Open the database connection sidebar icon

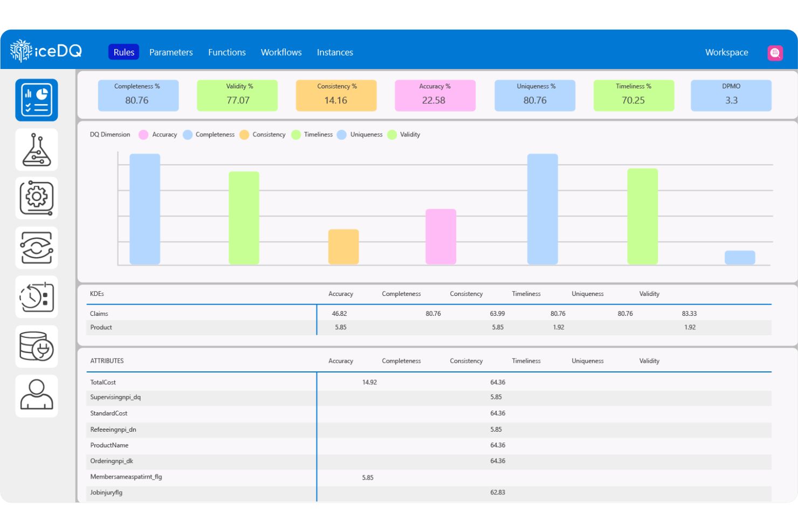[37, 347]
